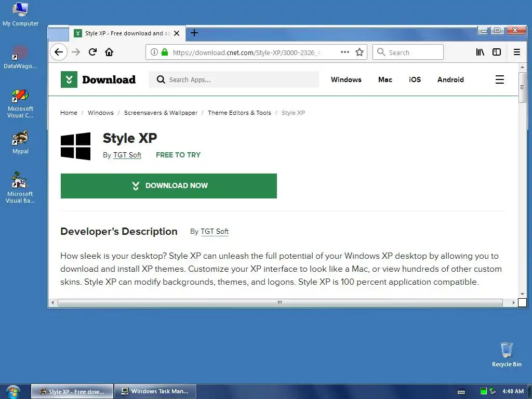Toggle the sidebar icon in browser toolbar
Viewport: 532px width, 399px height.
[497, 52]
